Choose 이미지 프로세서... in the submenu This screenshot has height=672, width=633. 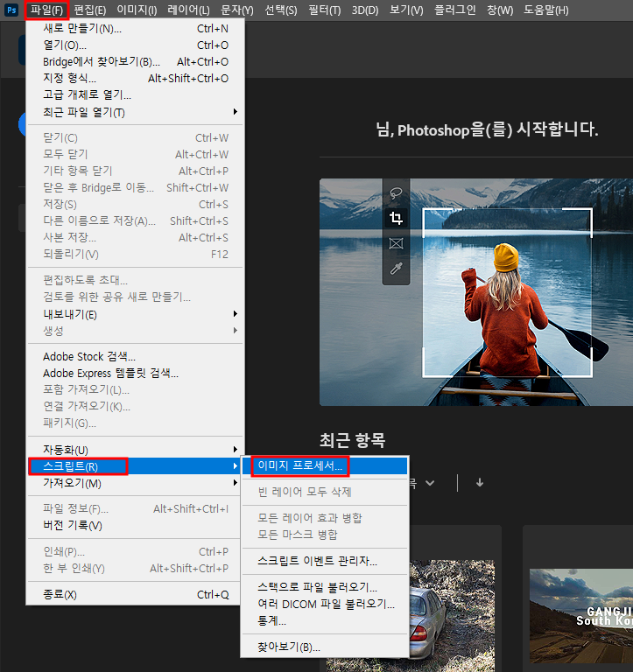coord(325,465)
